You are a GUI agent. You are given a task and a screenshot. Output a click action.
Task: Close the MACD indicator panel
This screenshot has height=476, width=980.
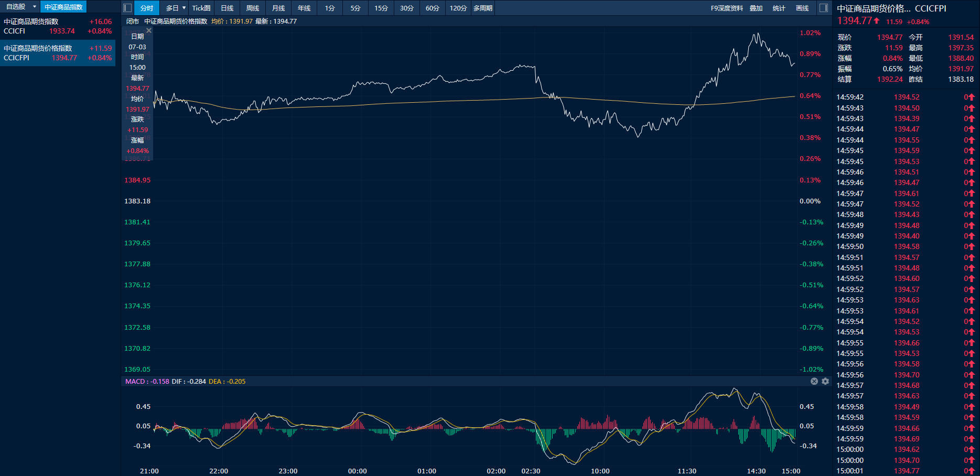[814, 381]
